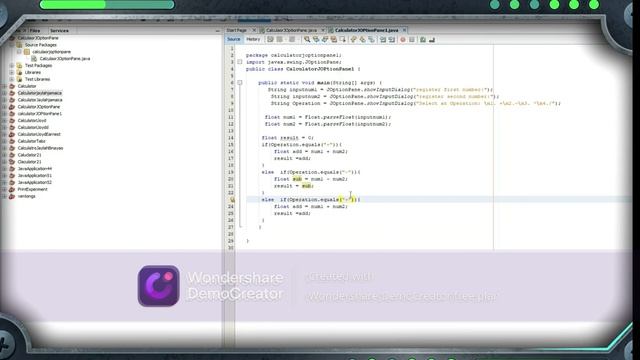Expand the JavaApplication44 project node
Viewport: 640px width, 360px height.
[4, 169]
